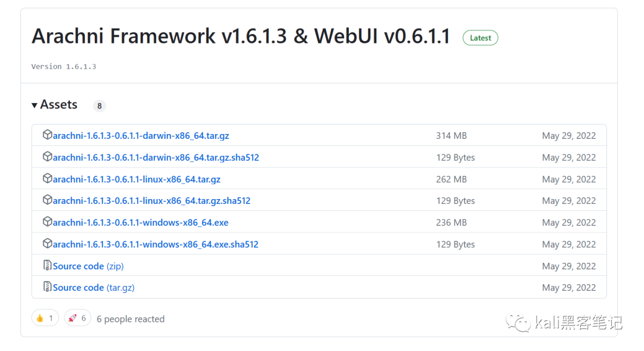This screenshot has width=644, height=351.
Task: Download arachni linux-x86_64.tar.gz file
Action: pyautogui.click(x=137, y=179)
